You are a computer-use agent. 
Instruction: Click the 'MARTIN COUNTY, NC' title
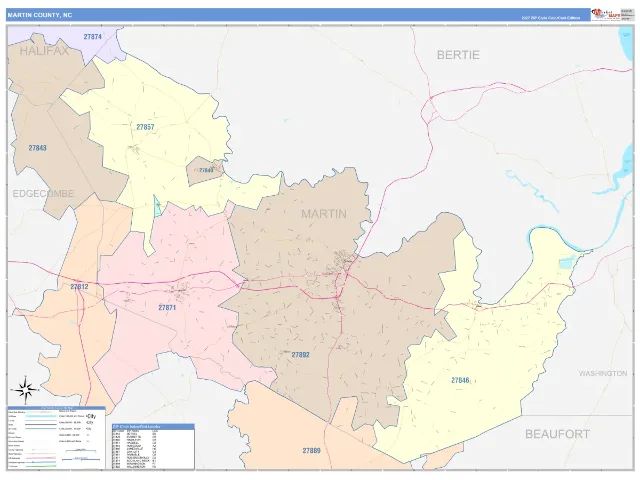40,15
